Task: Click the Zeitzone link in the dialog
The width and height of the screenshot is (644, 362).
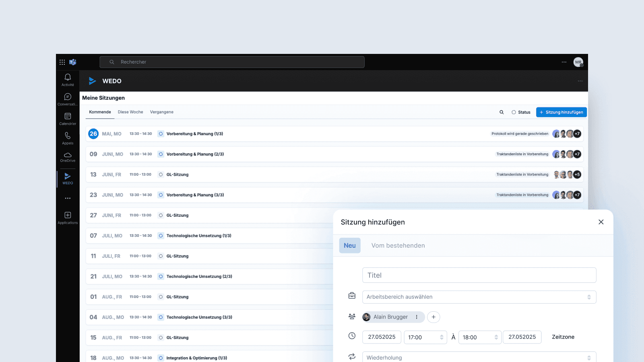Action: point(563,337)
